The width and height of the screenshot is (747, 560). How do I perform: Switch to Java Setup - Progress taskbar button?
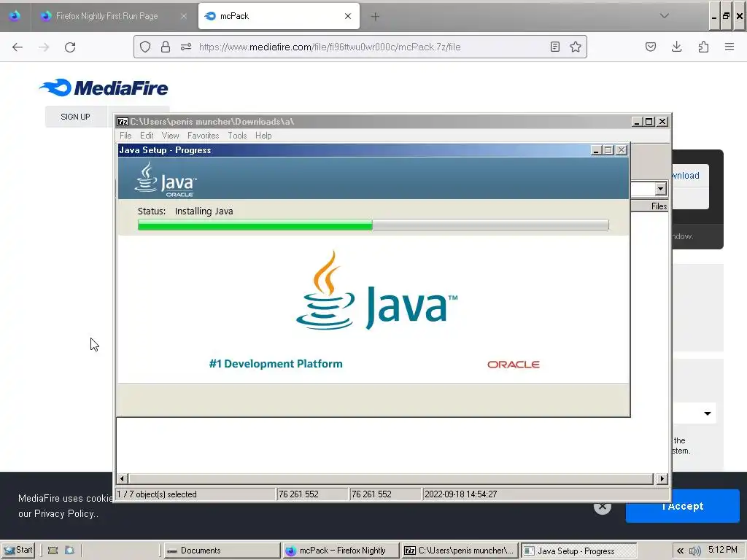(x=578, y=551)
